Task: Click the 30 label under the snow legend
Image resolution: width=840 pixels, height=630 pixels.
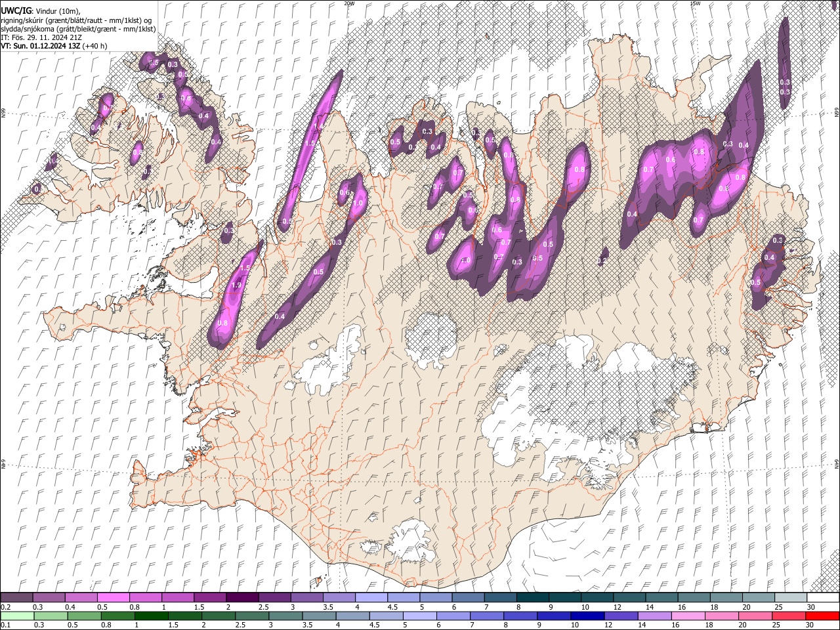Action: (x=810, y=607)
